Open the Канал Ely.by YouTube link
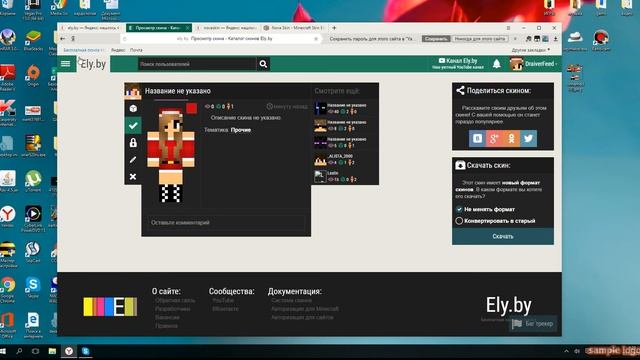This screenshot has height=360, width=640. 458,63
